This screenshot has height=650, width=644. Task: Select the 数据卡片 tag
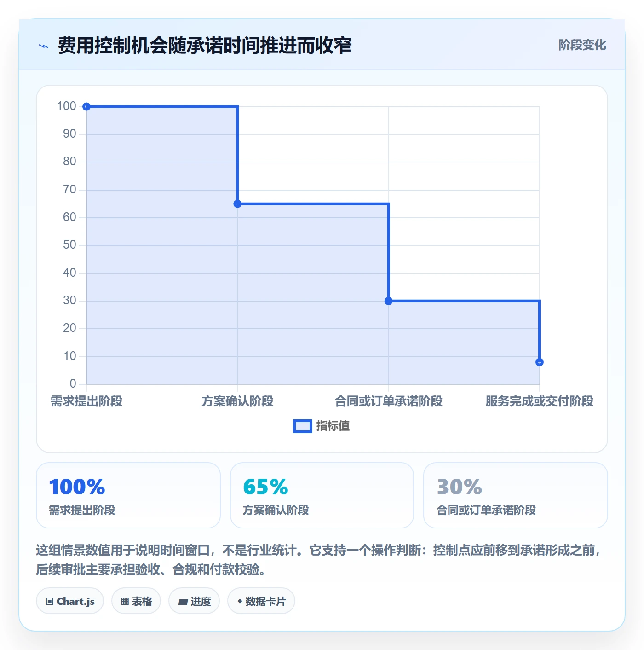tap(261, 601)
